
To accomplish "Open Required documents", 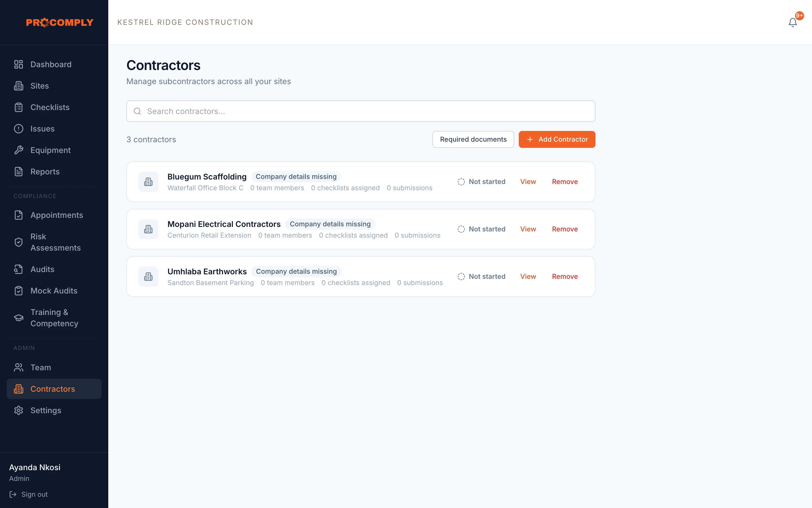I will 473,139.
